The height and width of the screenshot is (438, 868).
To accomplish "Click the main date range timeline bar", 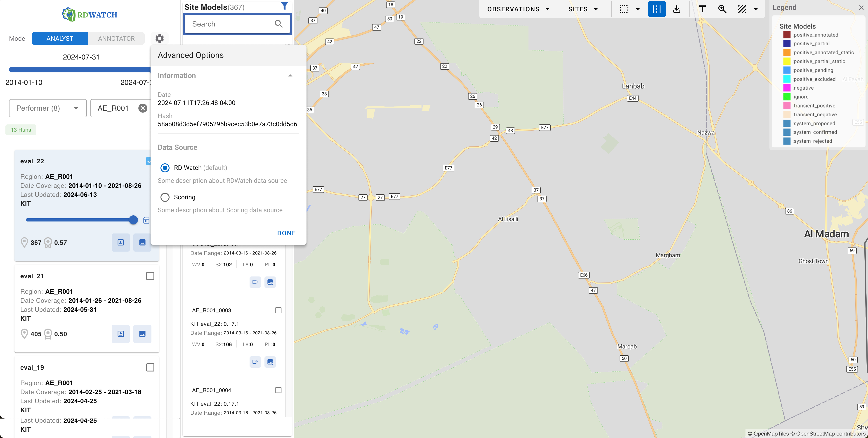I will 80,70.
